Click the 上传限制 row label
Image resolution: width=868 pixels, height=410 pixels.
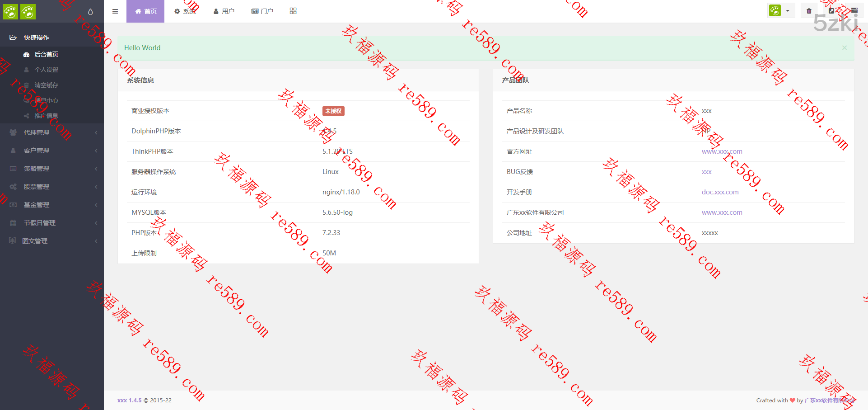[x=144, y=253]
